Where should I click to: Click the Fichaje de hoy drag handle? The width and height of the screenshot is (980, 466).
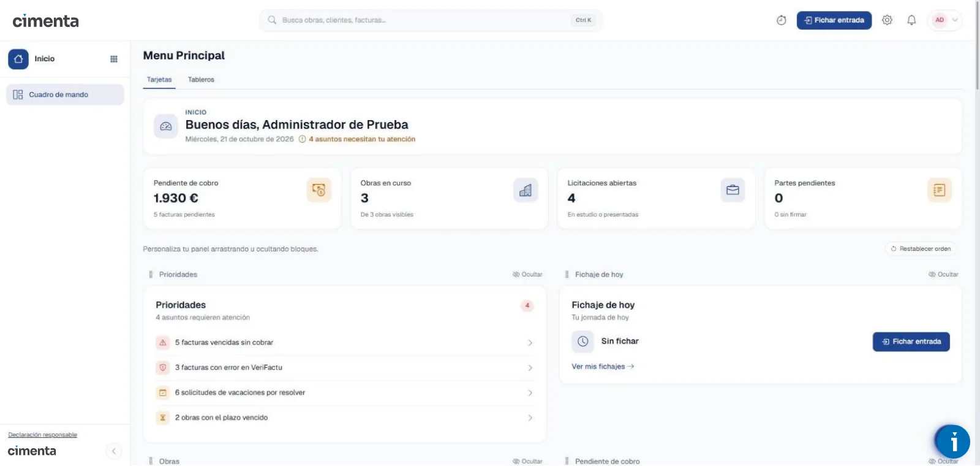coord(567,275)
